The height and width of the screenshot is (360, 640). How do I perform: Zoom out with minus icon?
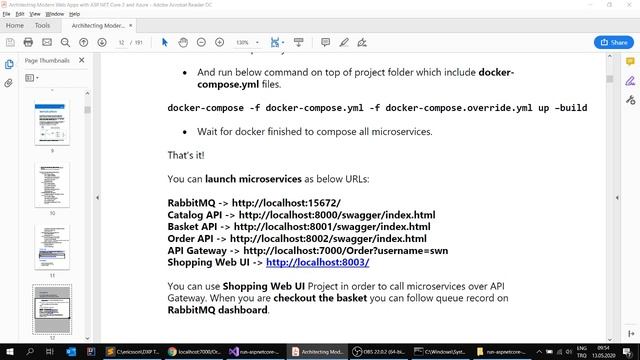pos(201,42)
